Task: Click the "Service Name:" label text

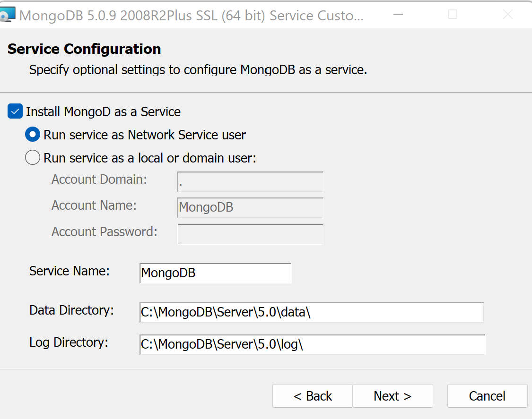Action: [70, 271]
